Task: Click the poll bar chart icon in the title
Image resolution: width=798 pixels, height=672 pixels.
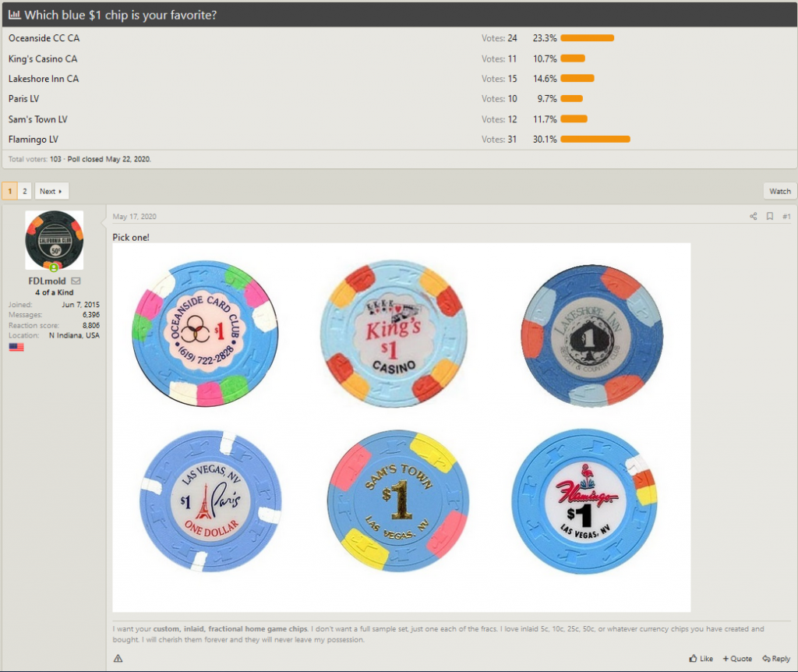Action: click(x=15, y=15)
